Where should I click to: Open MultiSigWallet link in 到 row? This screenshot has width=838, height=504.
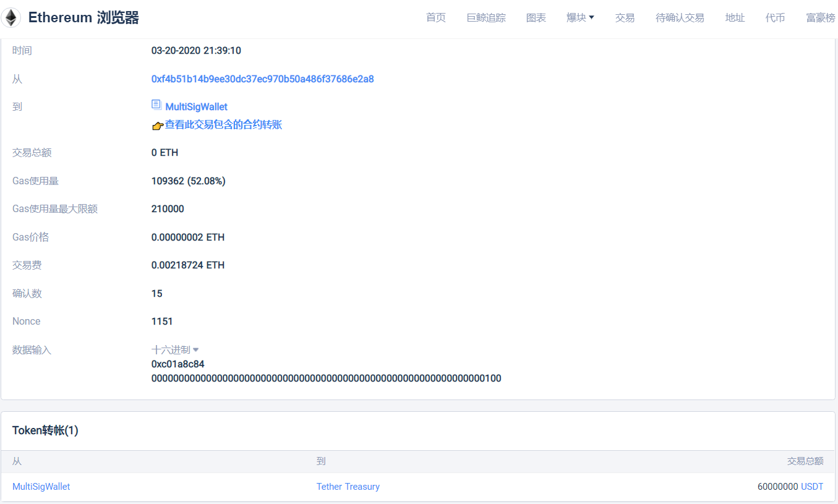(x=197, y=107)
